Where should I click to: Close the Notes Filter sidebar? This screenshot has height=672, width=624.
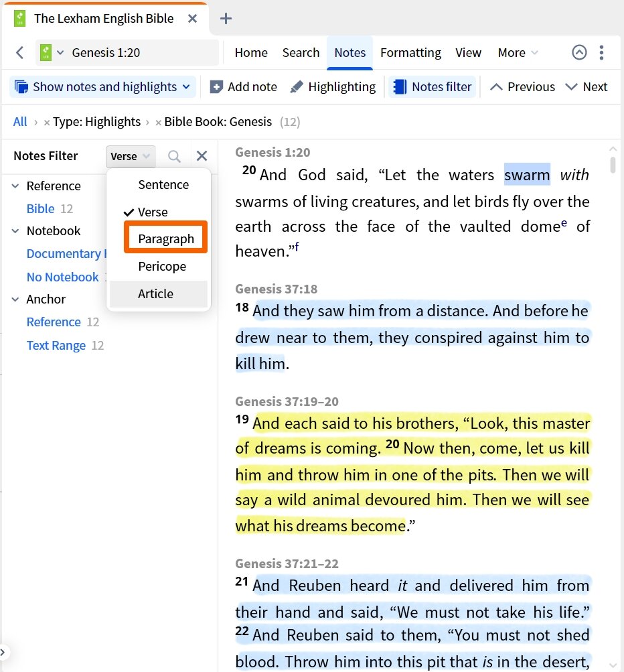(202, 156)
